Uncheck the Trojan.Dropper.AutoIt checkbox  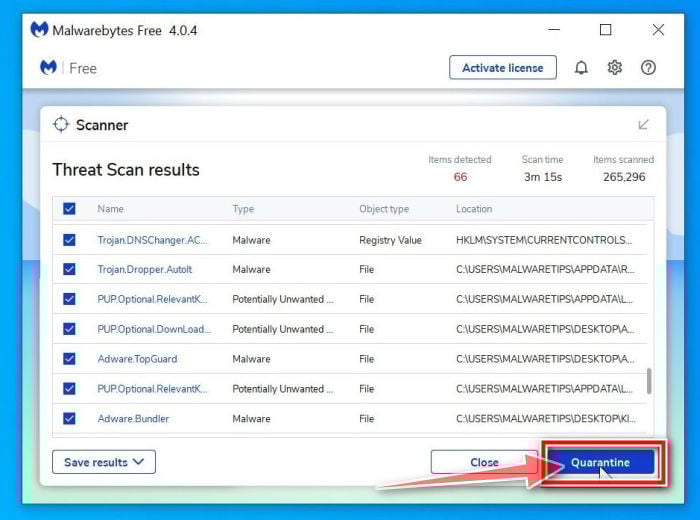click(69, 269)
